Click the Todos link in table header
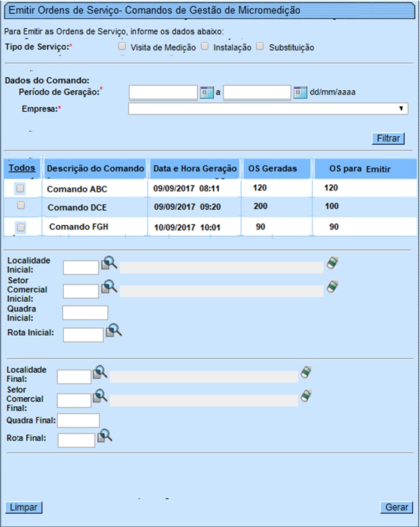Viewport: 420px width, 527px height. coord(22,168)
